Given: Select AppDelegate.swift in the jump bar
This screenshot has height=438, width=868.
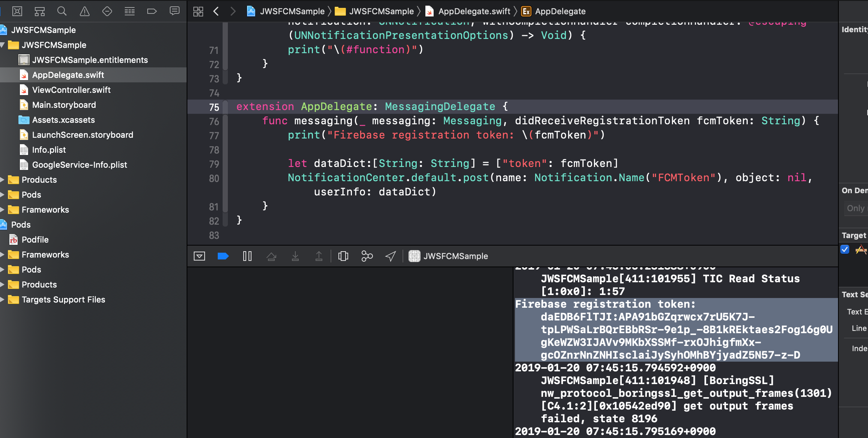Looking at the screenshot, I should click(x=474, y=11).
